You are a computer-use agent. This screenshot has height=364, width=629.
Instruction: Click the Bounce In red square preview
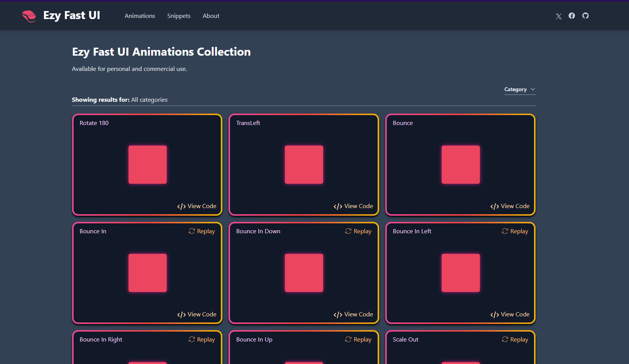pyautogui.click(x=148, y=273)
